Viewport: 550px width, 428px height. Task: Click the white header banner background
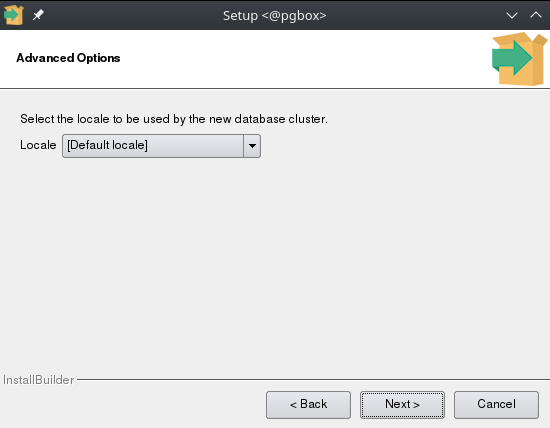[x=281, y=59]
